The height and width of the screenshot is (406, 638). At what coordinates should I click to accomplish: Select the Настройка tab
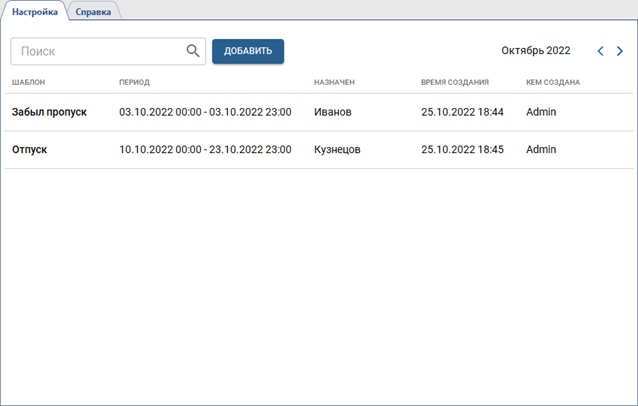pyautogui.click(x=35, y=11)
